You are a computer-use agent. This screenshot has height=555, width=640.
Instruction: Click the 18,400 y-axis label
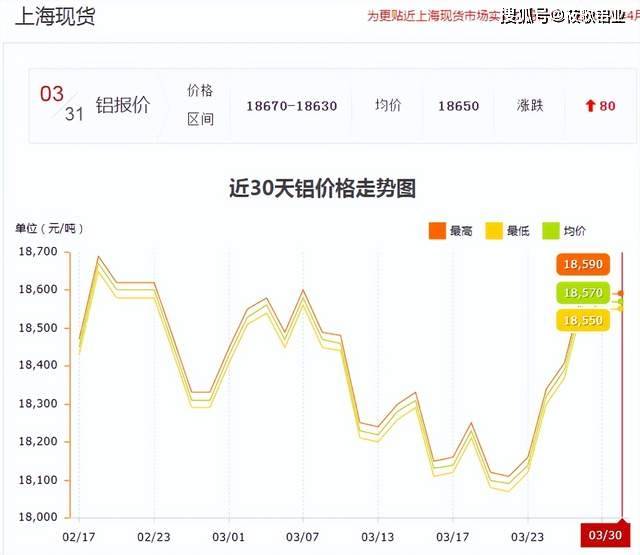point(38,365)
